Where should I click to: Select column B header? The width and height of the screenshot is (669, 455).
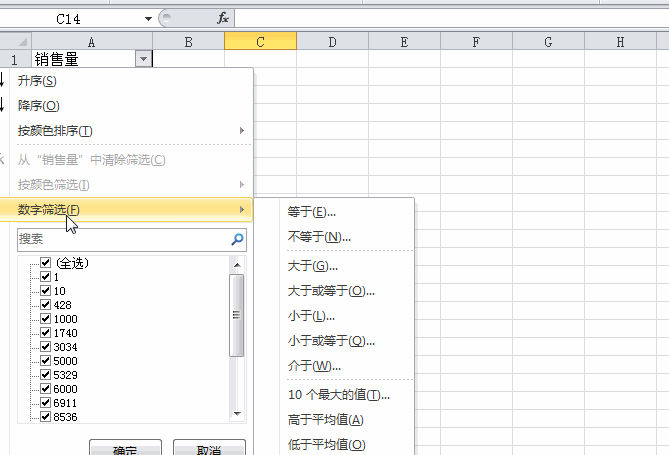[x=189, y=42]
